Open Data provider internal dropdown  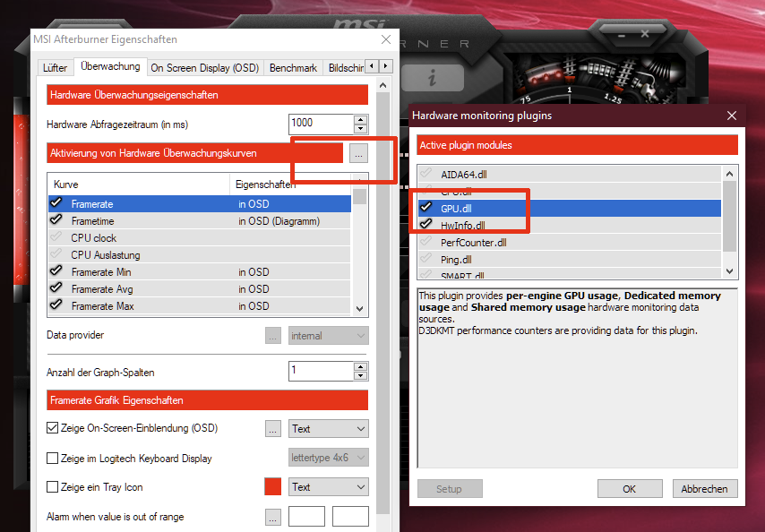[329, 336]
